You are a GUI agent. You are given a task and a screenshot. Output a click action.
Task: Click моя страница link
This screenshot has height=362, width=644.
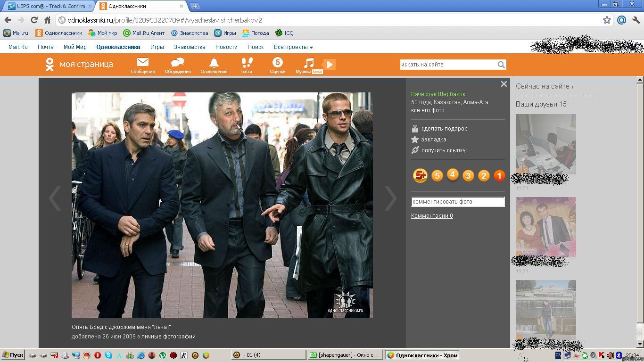86,64
